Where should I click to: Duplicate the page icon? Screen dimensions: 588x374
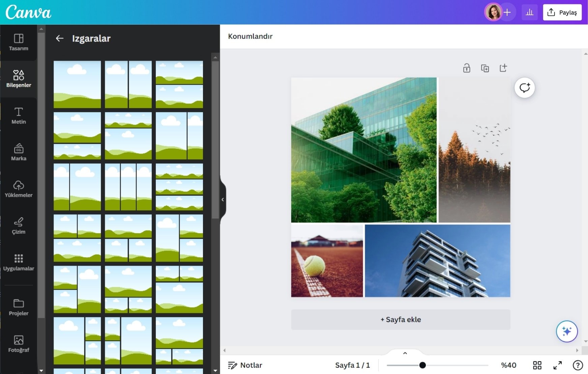[485, 68]
